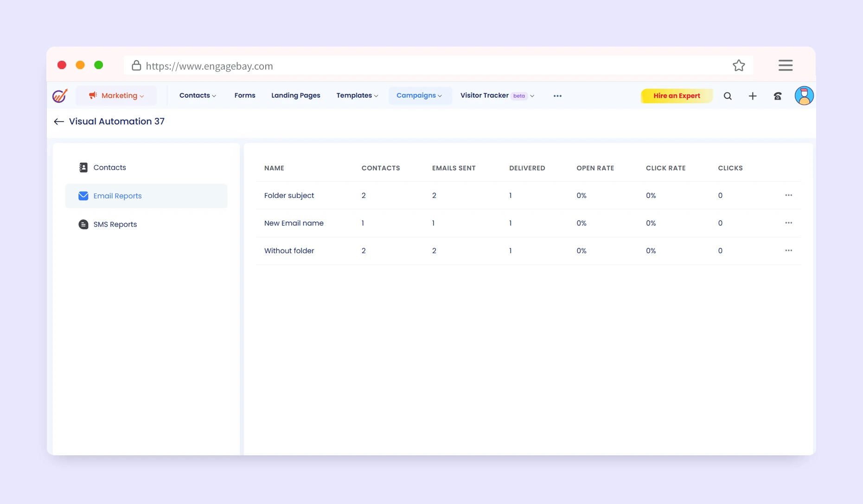
Task: Click the plus quick-add icon
Action: pyautogui.click(x=753, y=96)
